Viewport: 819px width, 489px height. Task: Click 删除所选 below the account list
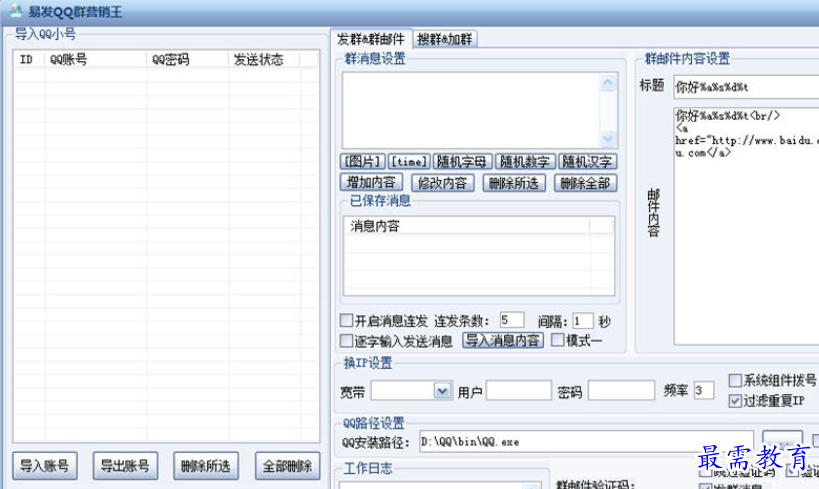tap(206, 465)
